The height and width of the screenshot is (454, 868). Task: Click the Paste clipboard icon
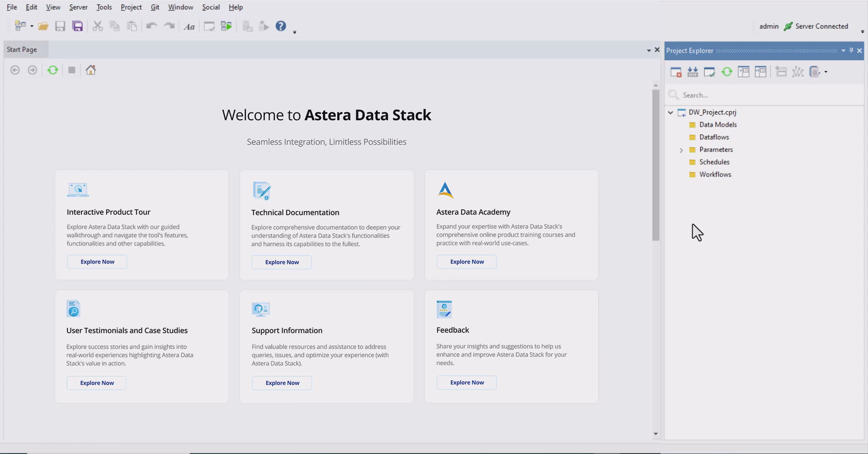[x=132, y=26]
